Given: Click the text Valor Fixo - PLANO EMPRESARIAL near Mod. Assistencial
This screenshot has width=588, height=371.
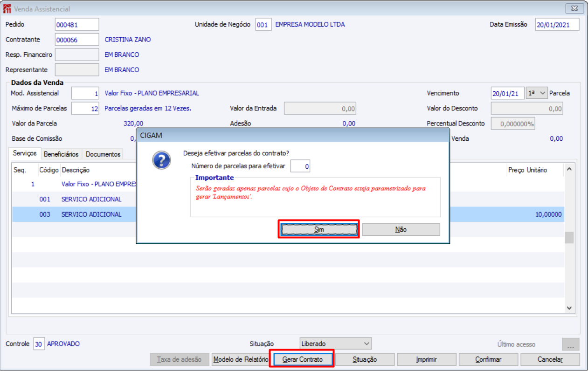Looking at the screenshot, I should point(152,93).
